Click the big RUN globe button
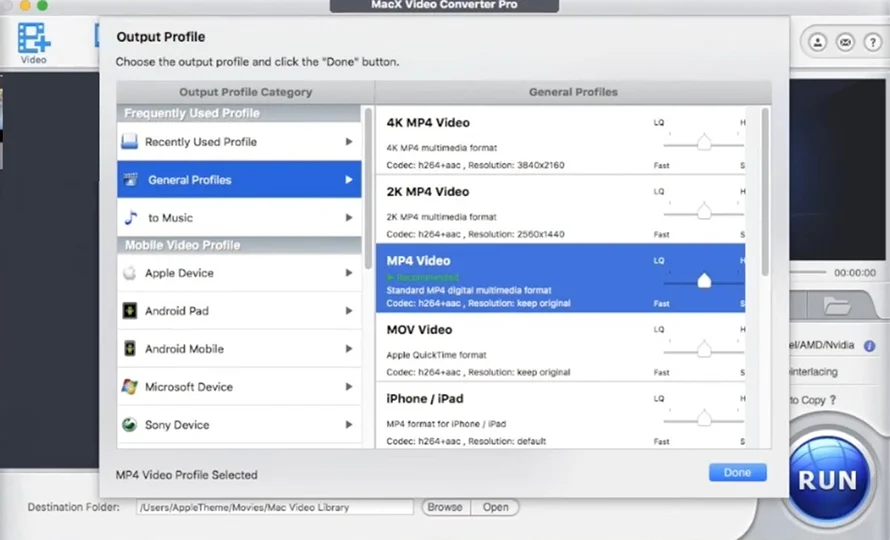890x540 pixels. tap(828, 478)
